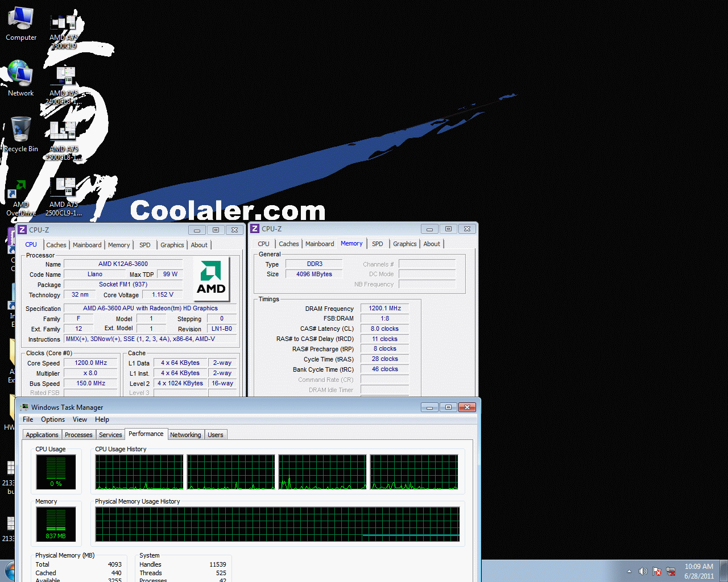Launch AMD OverDrive desktop shortcut
Viewport: 728px width, 582px height.
21,198
